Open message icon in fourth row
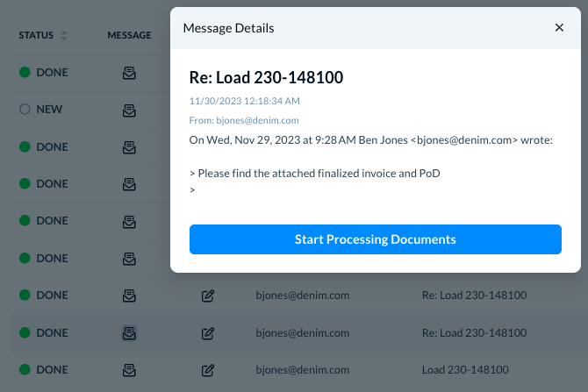Image resolution: width=588 pixels, height=392 pixels. 129,184
